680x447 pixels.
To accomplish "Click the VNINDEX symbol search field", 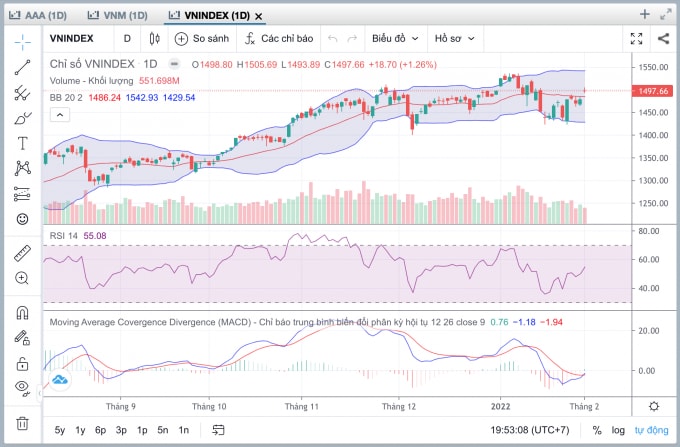I will pyautogui.click(x=72, y=39).
